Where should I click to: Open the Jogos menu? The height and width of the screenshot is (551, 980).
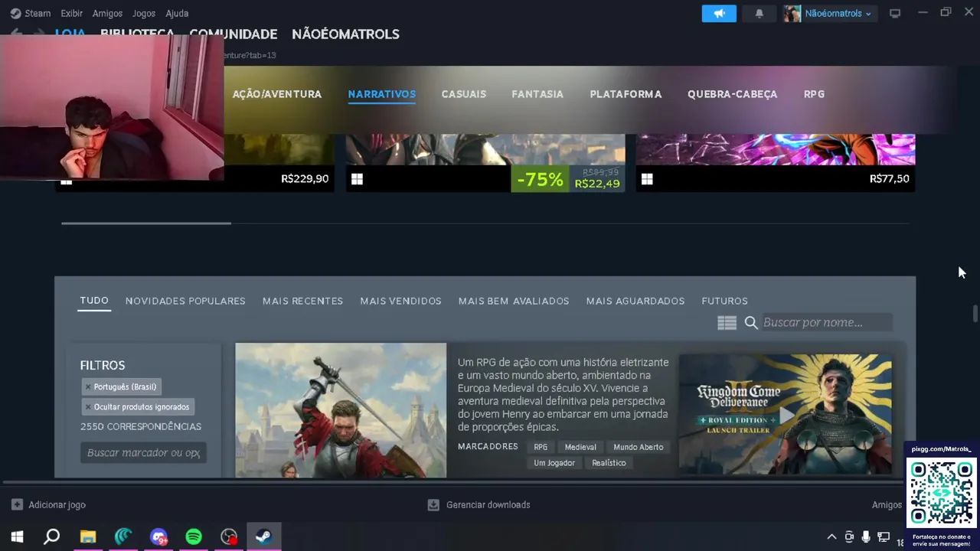144,13
